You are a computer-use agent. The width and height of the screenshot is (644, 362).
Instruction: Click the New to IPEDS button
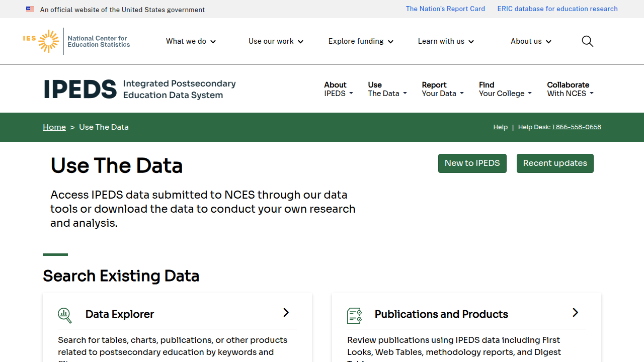pos(472,163)
